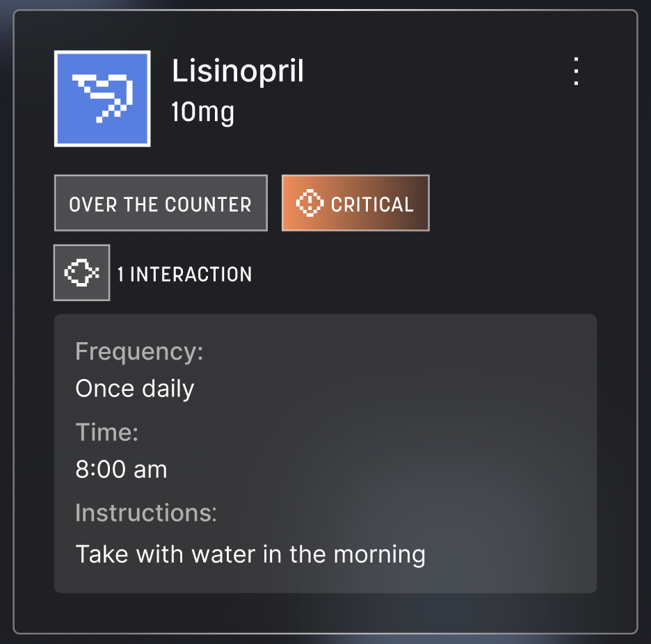Click the Time label
Screen dimensions: 651x644
106,433
